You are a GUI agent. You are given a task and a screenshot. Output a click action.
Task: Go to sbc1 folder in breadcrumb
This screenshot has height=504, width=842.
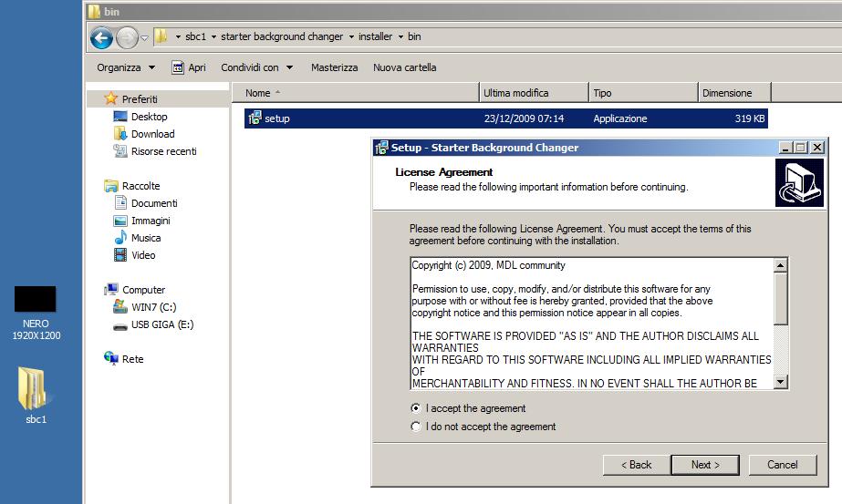(195, 36)
